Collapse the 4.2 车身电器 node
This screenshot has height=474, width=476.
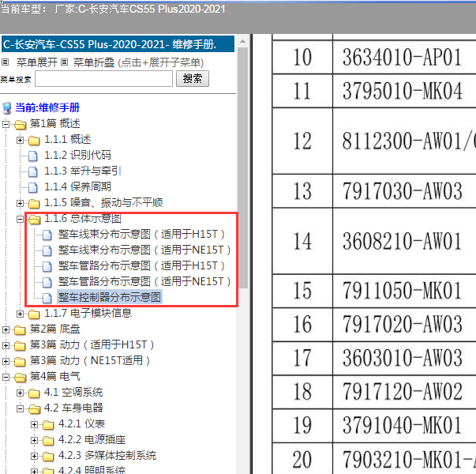coord(20,408)
